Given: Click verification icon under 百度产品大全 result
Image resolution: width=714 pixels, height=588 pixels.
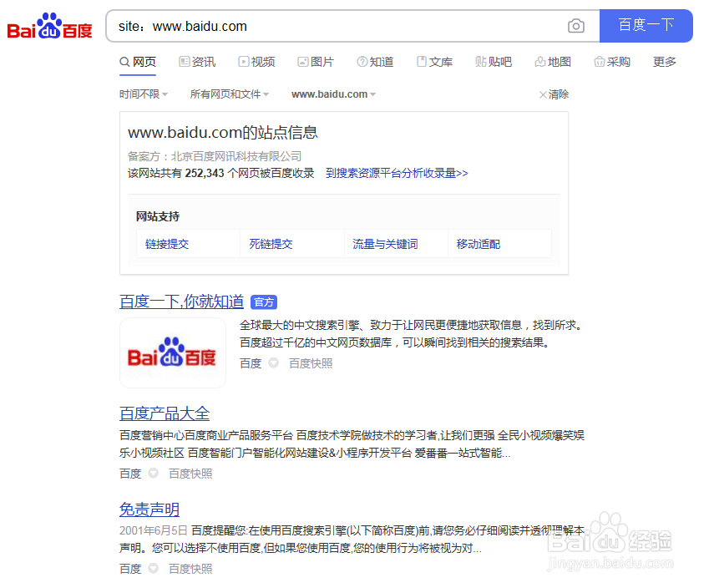Looking at the screenshot, I should tap(154, 474).
